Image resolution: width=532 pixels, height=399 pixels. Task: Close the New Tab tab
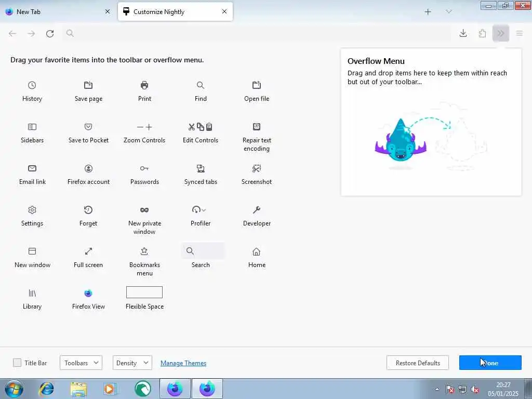pos(108,11)
